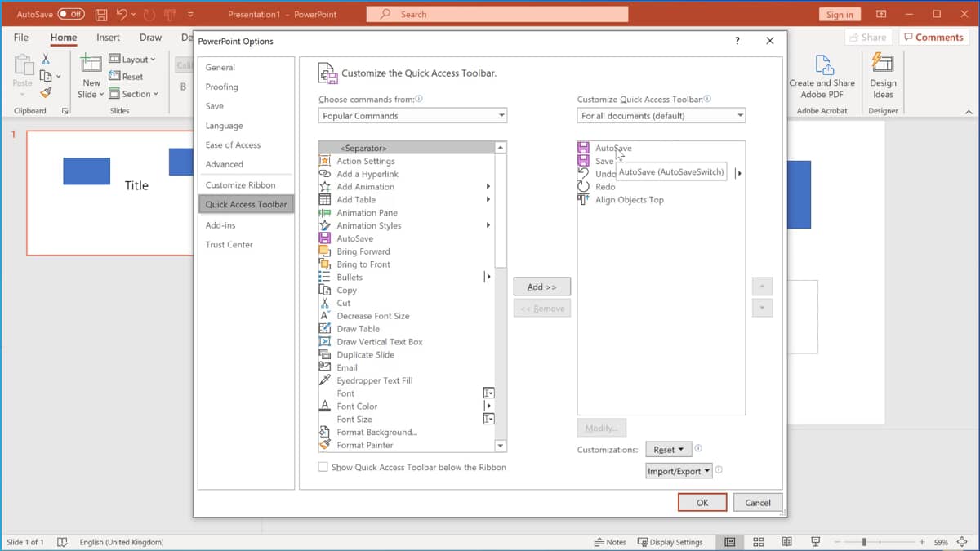The width and height of the screenshot is (980, 551).
Task: Open the Customize Quick Access Toolbar arrow
Action: click(190, 14)
